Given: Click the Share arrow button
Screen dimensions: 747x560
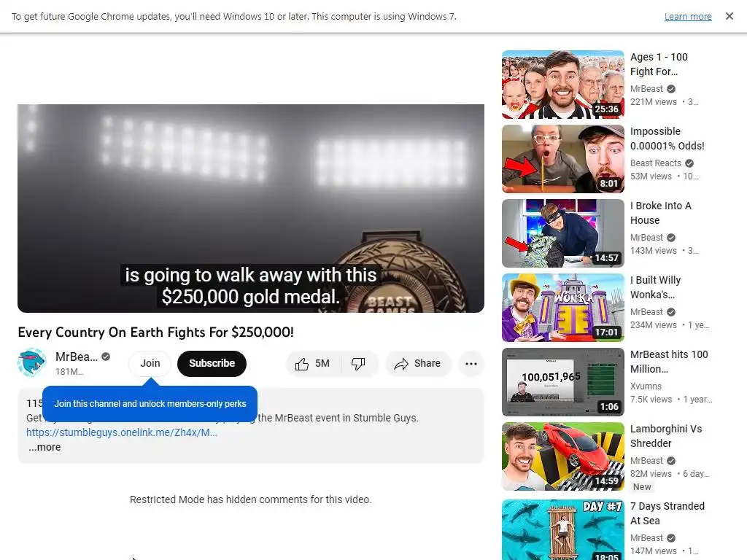Looking at the screenshot, I should tap(418, 364).
